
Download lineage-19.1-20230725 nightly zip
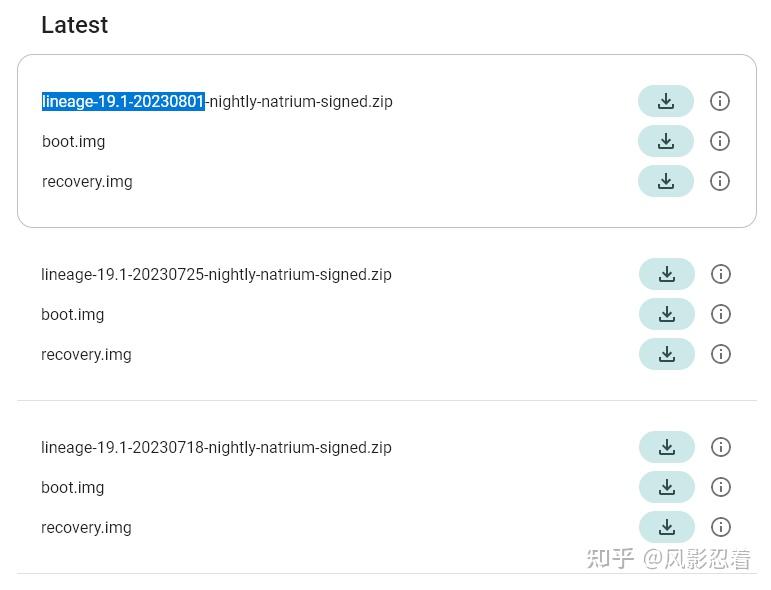tap(667, 274)
